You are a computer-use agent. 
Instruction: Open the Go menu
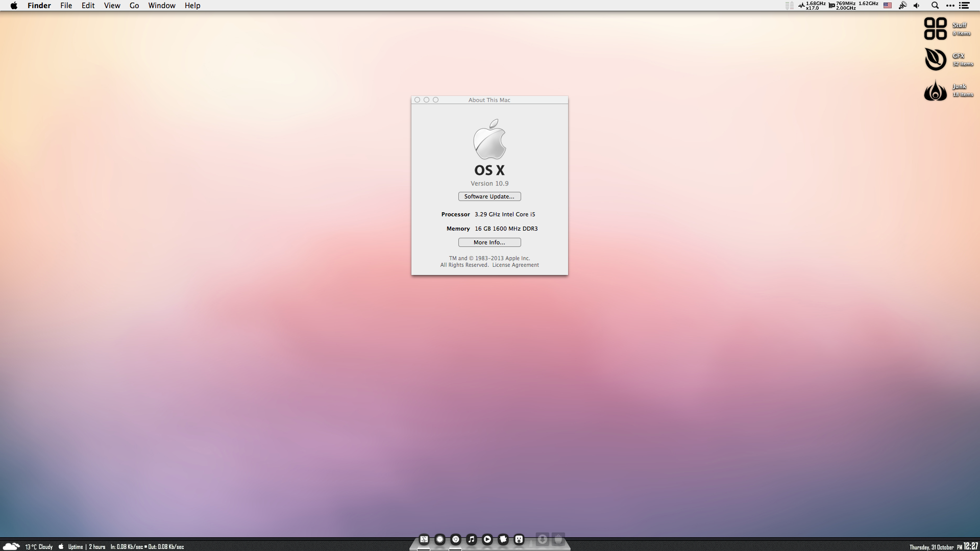134,6
